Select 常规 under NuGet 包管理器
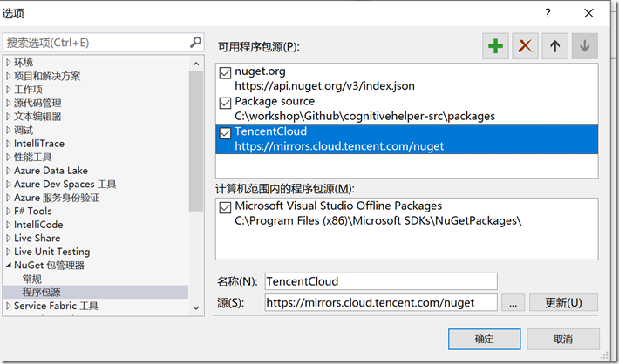This screenshot has height=364, width=619. [x=32, y=279]
